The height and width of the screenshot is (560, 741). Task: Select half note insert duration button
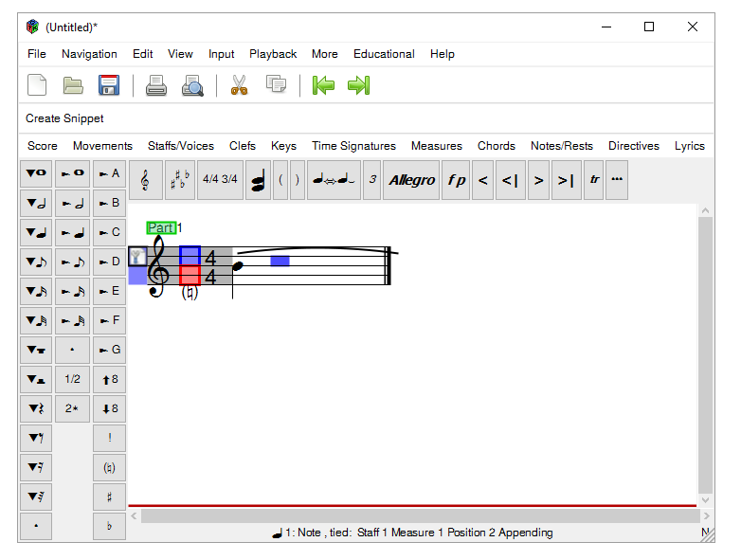click(x=36, y=203)
